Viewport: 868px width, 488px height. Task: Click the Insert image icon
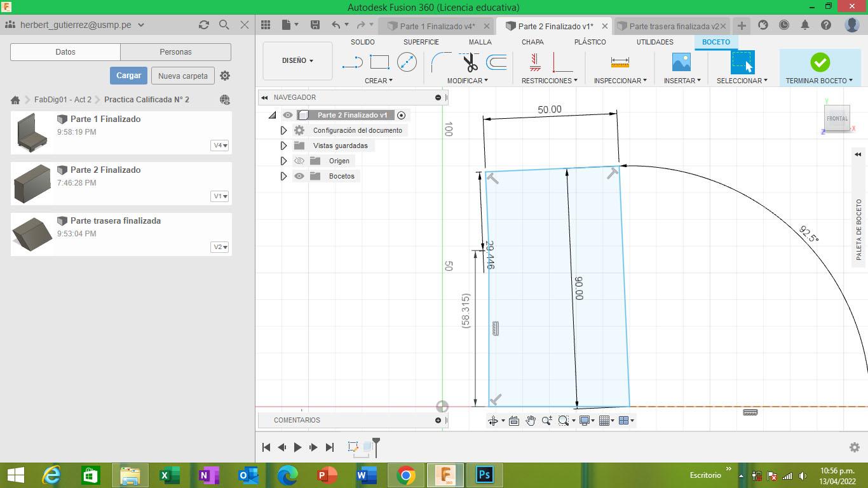pos(681,62)
